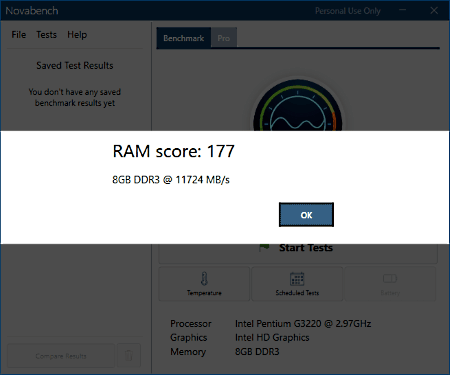
Task: Click the Memory 8GB DDR3 info line
Action: point(225,352)
